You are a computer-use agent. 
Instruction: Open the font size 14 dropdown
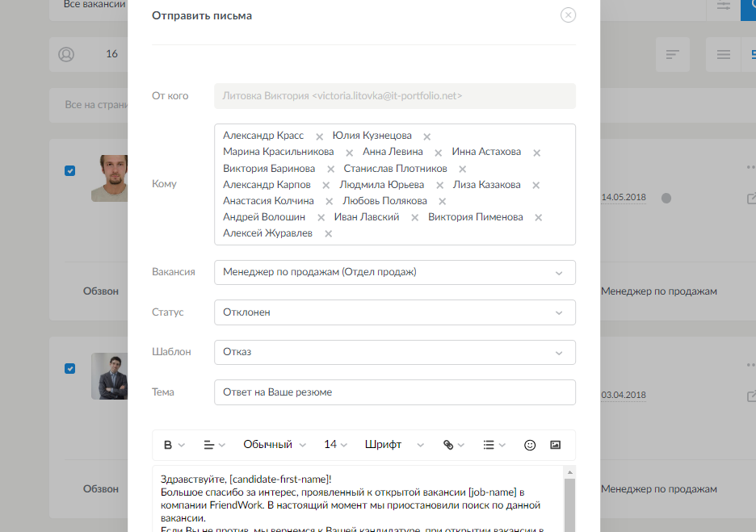pos(335,445)
